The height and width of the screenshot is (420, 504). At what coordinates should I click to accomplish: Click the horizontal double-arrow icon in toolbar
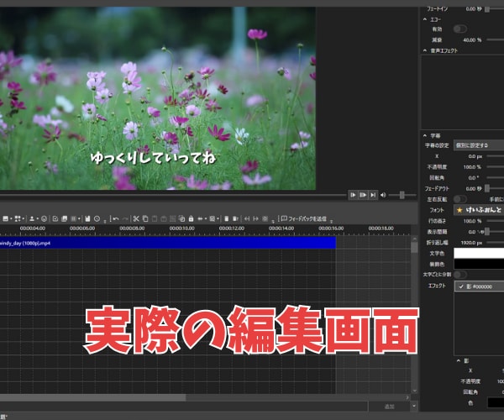click(x=200, y=219)
